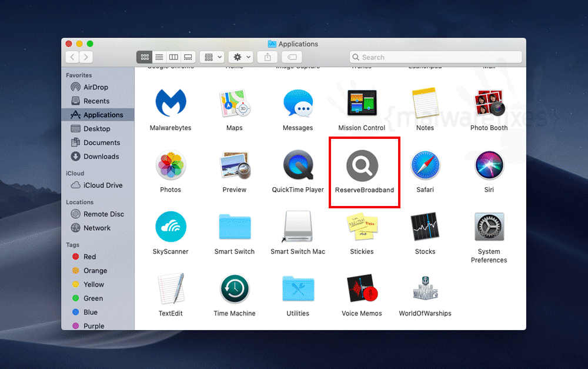
Task: Select the Smart Switch folder icon
Action: (235, 227)
